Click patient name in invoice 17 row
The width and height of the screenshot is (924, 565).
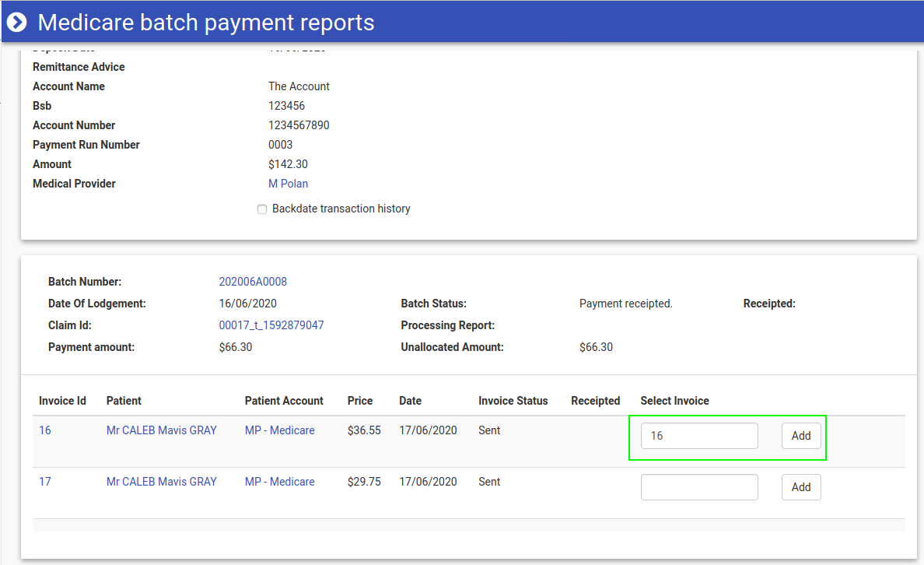point(161,482)
